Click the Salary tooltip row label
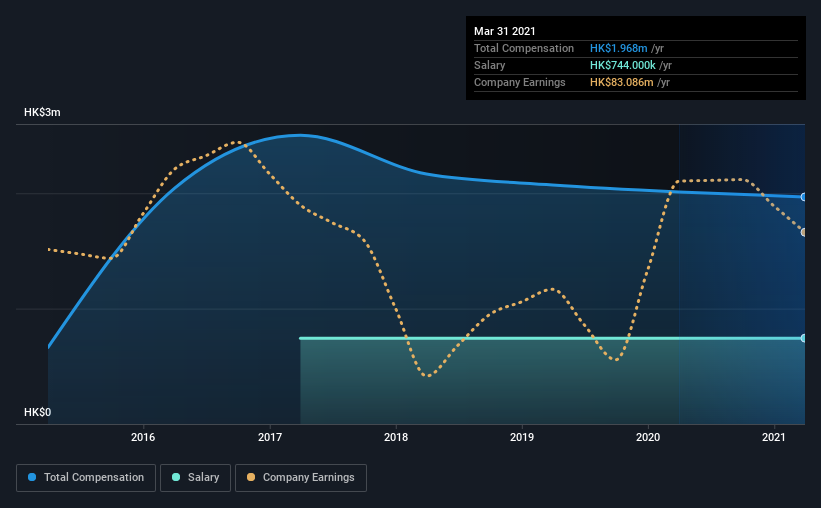 (x=490, y=65)
